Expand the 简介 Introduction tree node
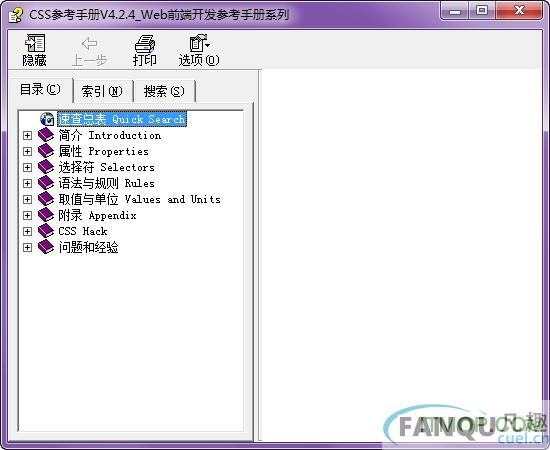 point(27,135)
